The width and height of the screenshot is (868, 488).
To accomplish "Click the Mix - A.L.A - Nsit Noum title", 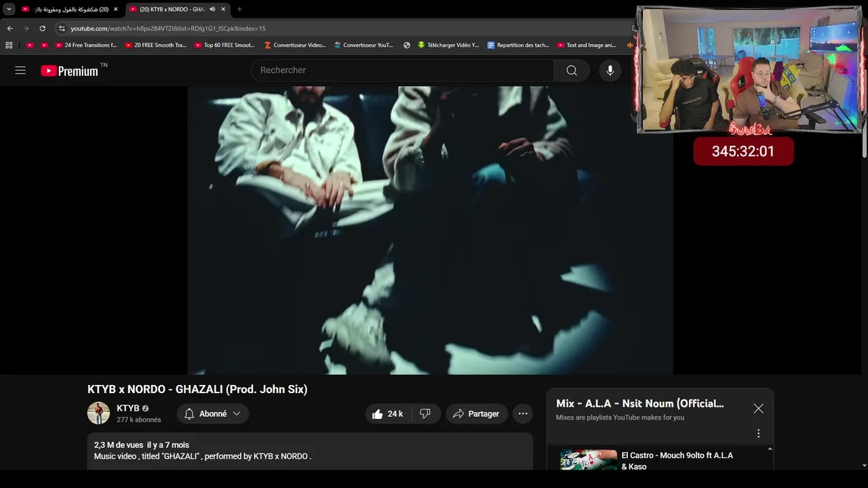I will click(x=639, y=403).
